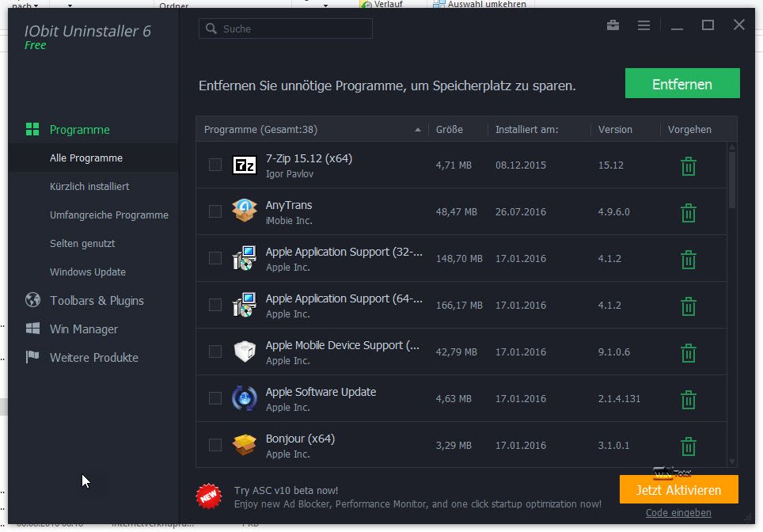Open Weitere Produkte section
763x532 pixels.
tap(94, 357)
